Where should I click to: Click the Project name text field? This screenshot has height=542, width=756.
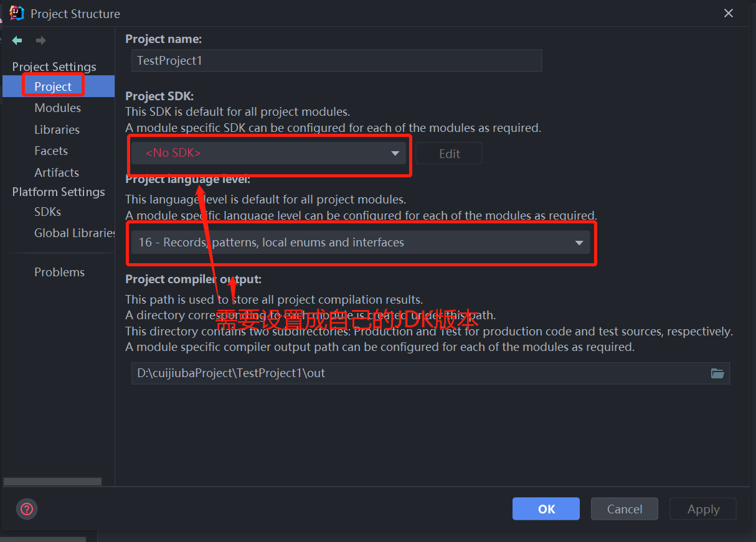pos(336,61)
